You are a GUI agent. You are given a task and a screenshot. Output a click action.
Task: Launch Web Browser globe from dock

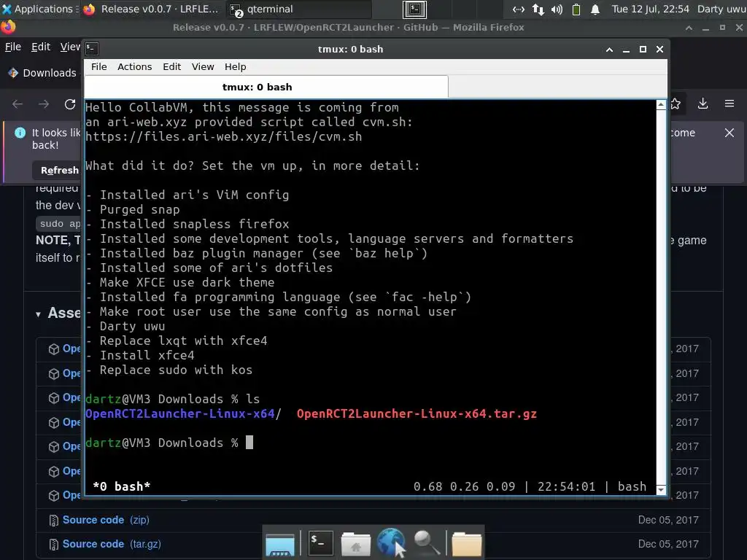click(x=392, y=542)
